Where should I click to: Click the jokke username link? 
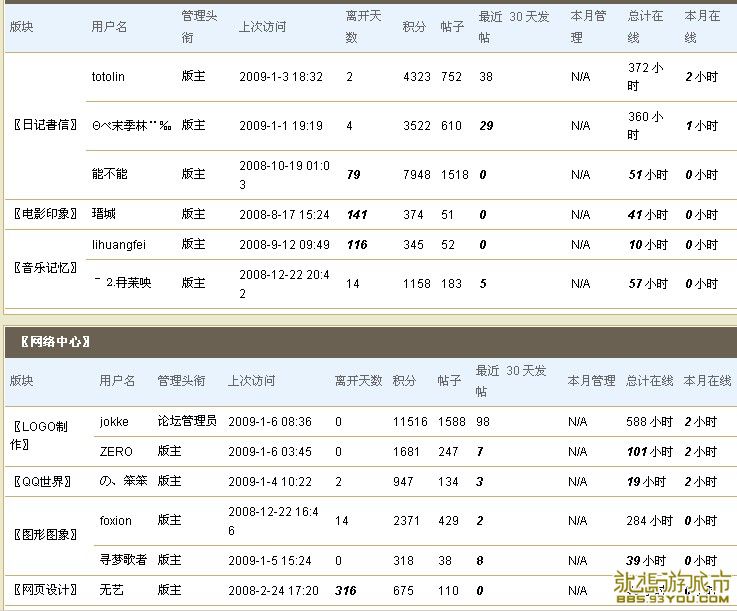(x=114, y=422)
